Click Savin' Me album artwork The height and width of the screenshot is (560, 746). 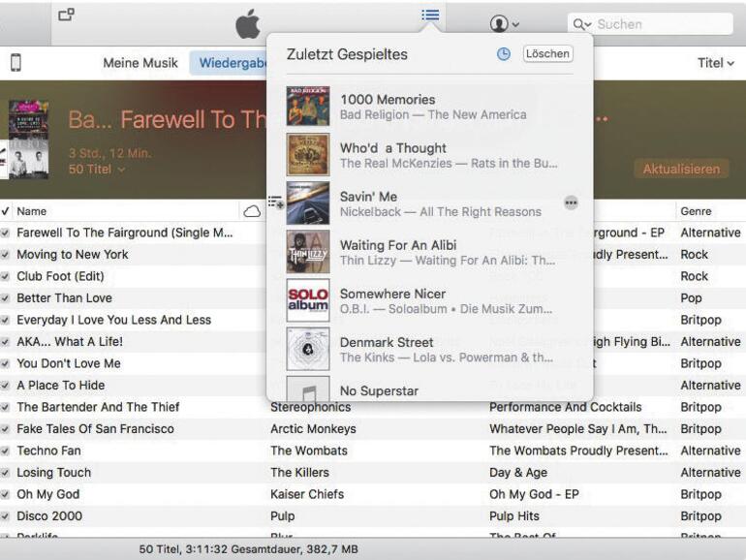(308, 203)
